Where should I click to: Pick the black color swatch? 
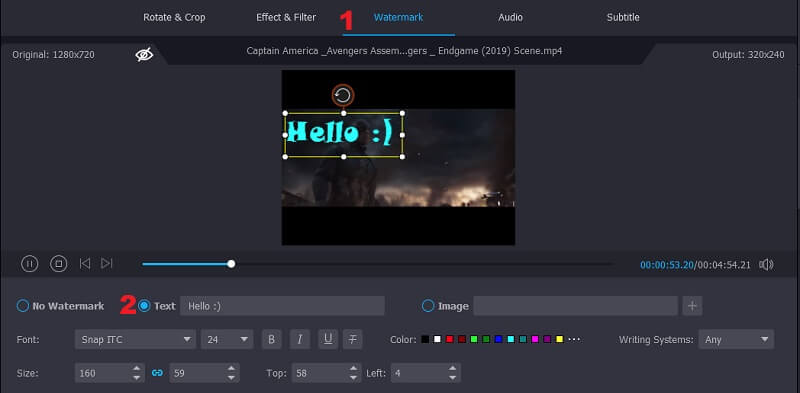[x=425, y=339]
